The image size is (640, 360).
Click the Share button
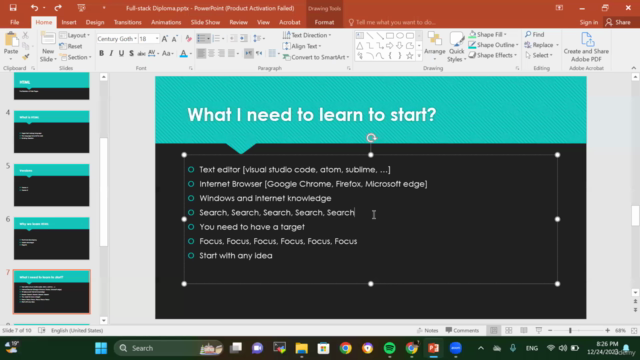click(x=618, y=22)
